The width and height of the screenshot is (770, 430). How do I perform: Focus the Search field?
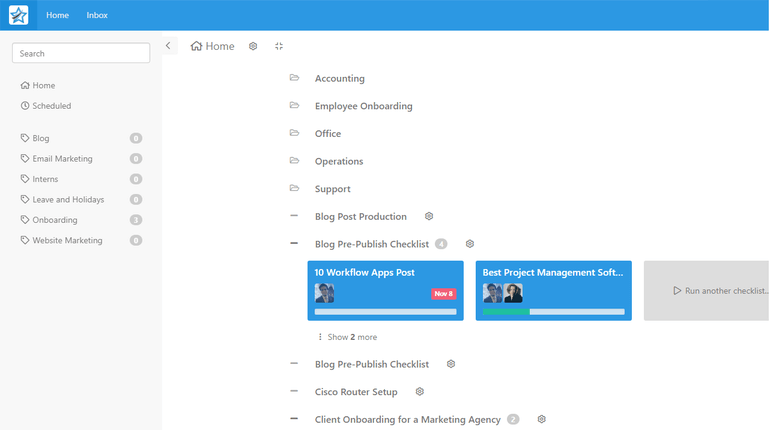click(81, 53)
